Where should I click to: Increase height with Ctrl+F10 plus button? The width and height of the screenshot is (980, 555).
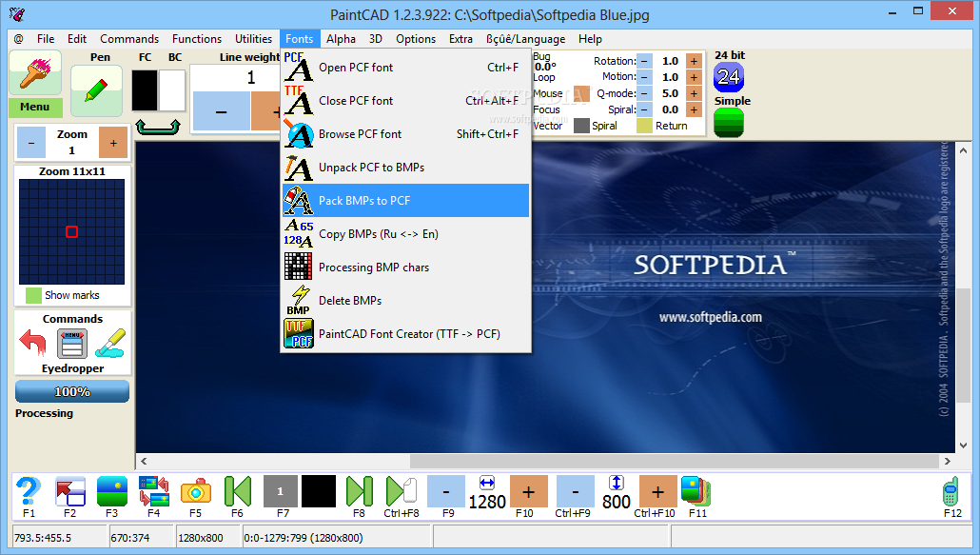tap(658, 491)
